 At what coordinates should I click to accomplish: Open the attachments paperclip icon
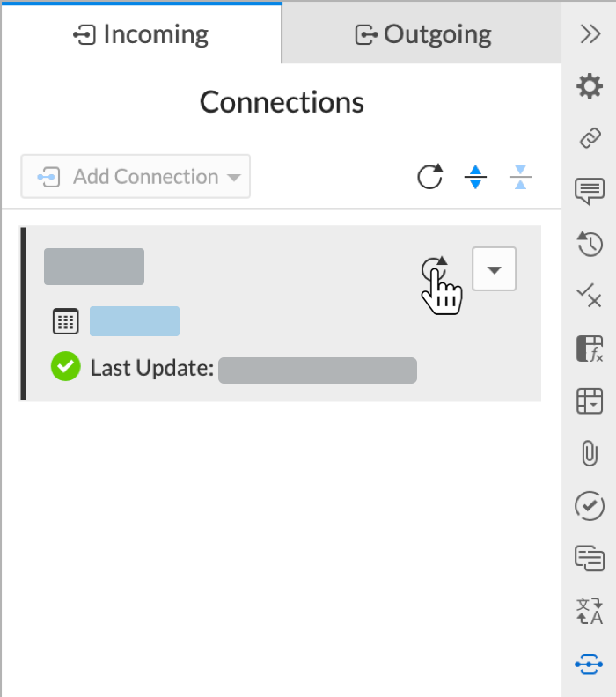coord(589,453)
